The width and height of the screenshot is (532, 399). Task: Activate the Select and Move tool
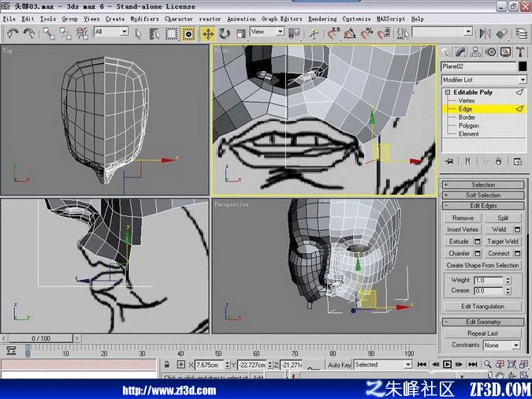click(207, 34)
